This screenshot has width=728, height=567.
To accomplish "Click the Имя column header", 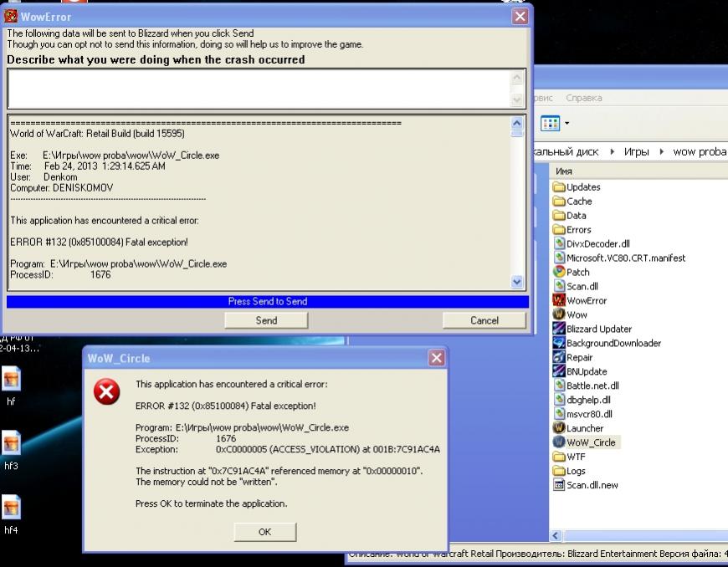I will point(565,171).
